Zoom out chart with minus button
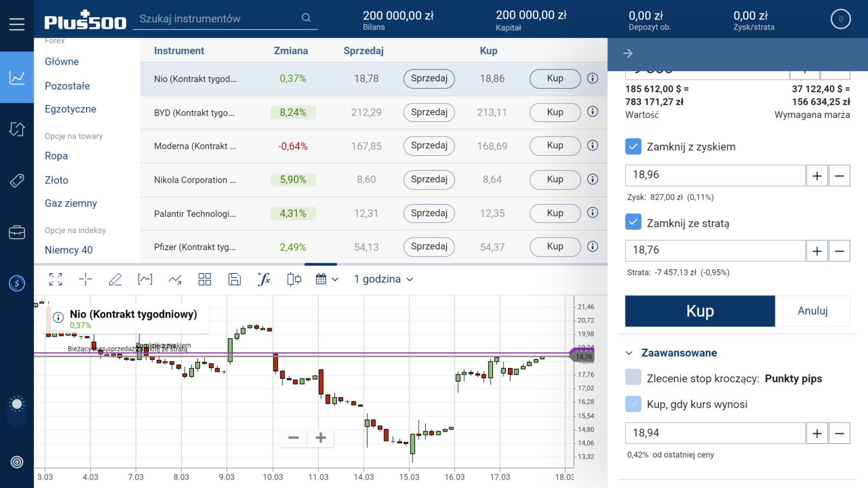868x488 pixels. click(293, 438)
